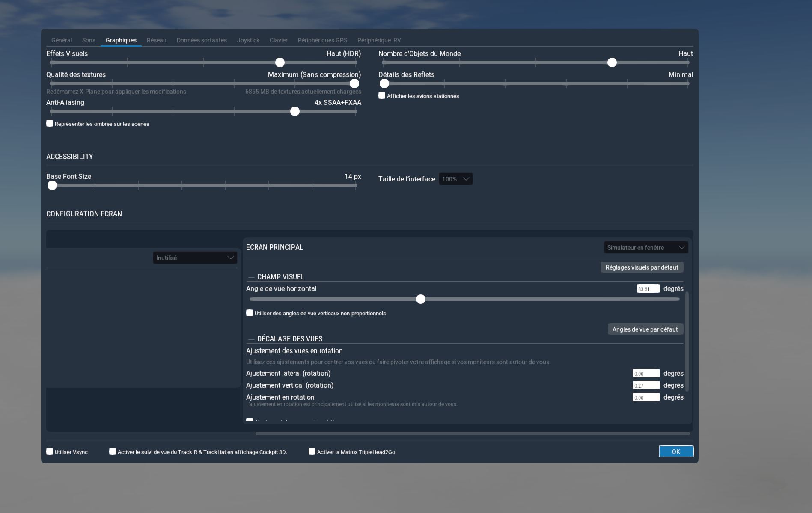Click Ajustement vertical (rotation) 0.27 field
Image resolution: width=812 pixels, height=513 pixels.
click(646, 385)
